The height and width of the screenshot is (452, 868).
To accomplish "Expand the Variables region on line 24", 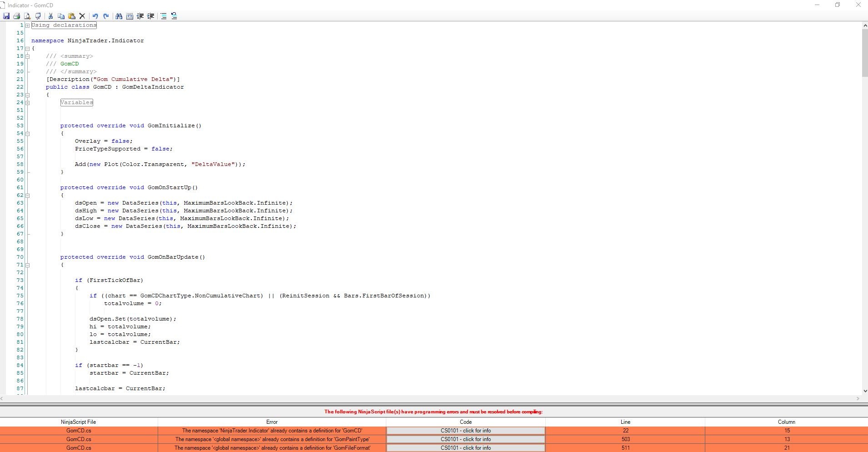I will point(28,103).
